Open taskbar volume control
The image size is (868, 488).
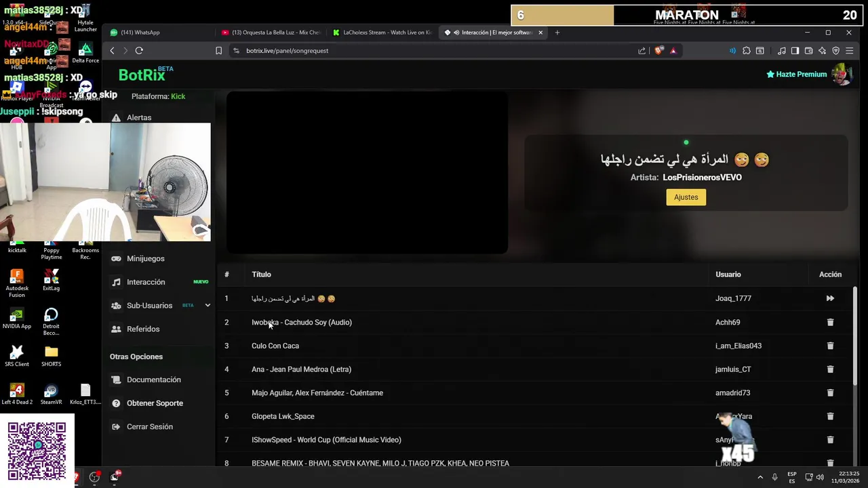coord(820,477)
